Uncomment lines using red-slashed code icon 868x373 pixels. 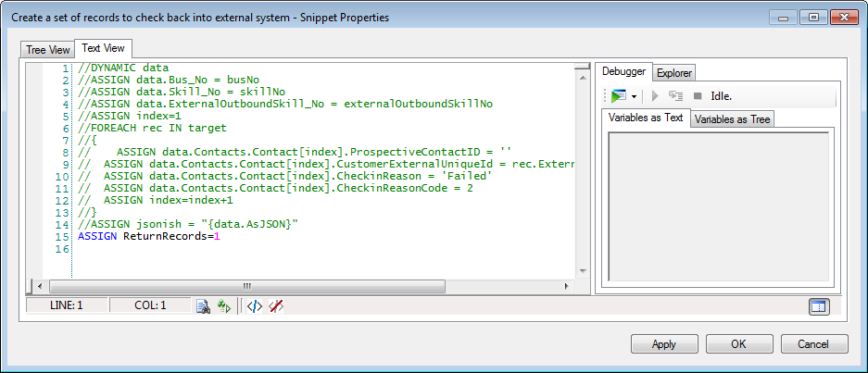click(275, 305)
